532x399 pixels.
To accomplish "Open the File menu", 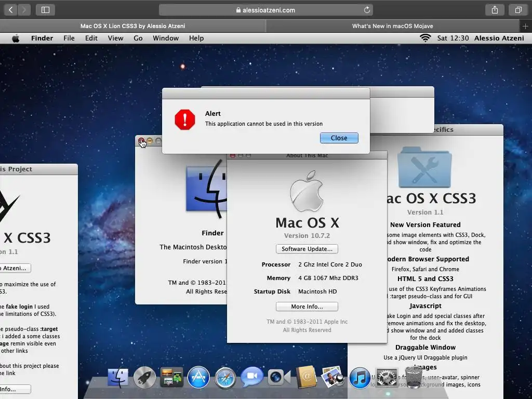I will tap(69, 38).
